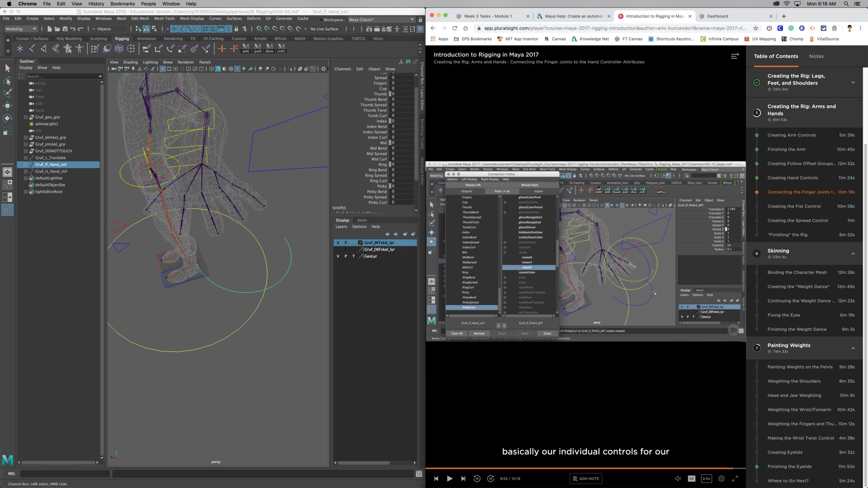Open the Skeleton-related Rigging shelf tab
Image resolution: width=868 pixels, height=488 pixels.
pos(122,38)
